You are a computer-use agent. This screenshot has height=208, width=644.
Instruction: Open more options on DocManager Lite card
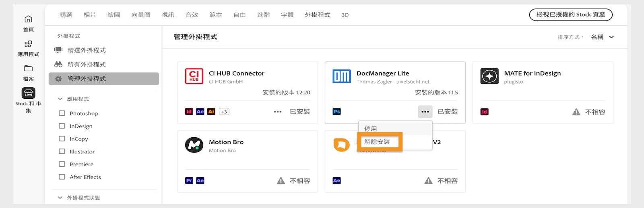(425, 112)
